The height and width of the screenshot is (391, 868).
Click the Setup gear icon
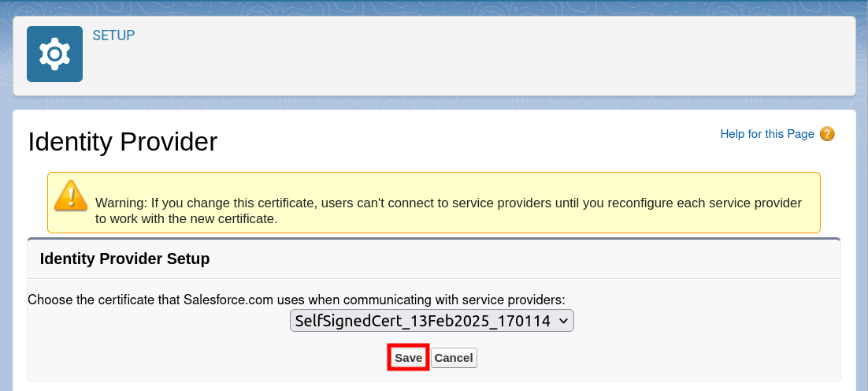(x=54, y=54)
